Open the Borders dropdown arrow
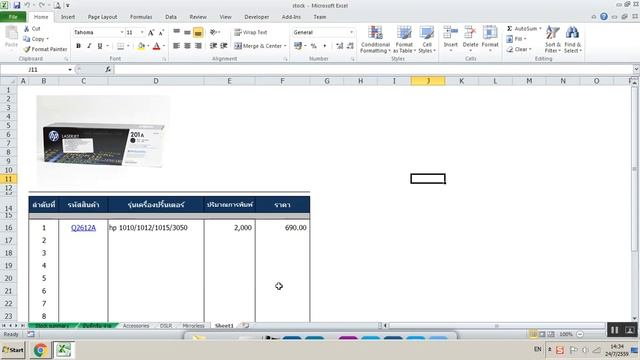This screenshot has width=640, height=360. point(128,46)
